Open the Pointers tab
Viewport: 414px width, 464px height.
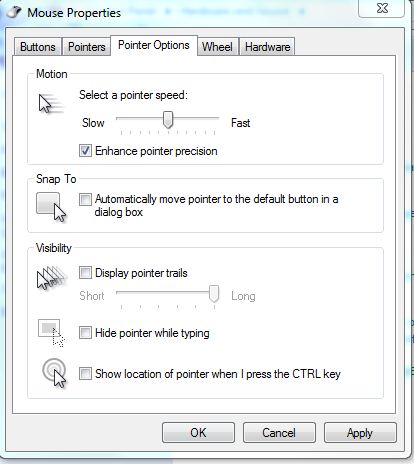click(87, 47)
